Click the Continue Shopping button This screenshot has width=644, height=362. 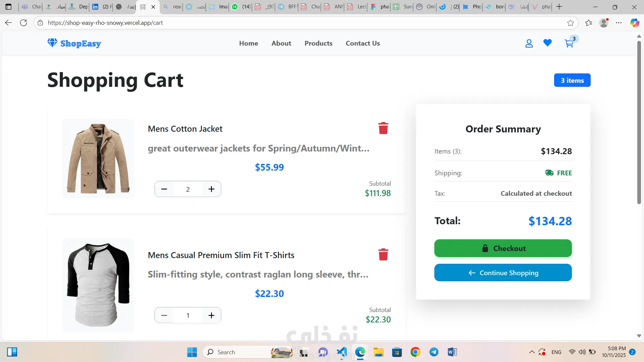503,273
